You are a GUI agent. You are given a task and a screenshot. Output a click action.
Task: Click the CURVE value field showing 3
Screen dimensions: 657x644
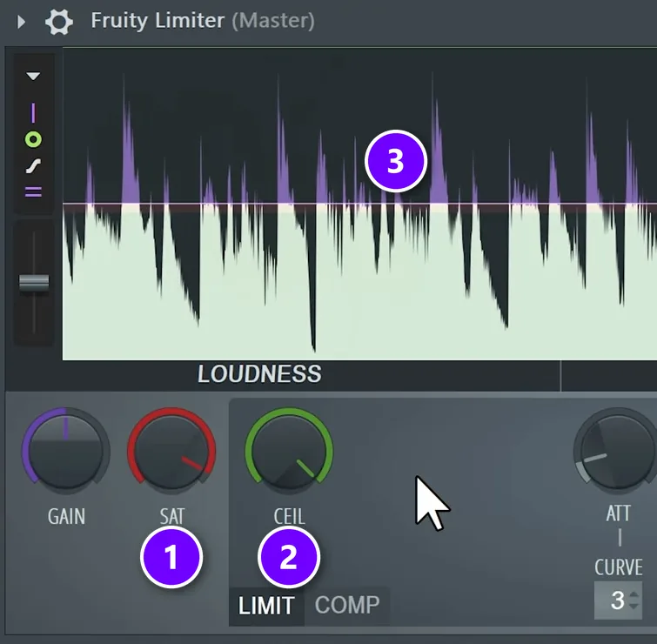click(x=618, y=600)
